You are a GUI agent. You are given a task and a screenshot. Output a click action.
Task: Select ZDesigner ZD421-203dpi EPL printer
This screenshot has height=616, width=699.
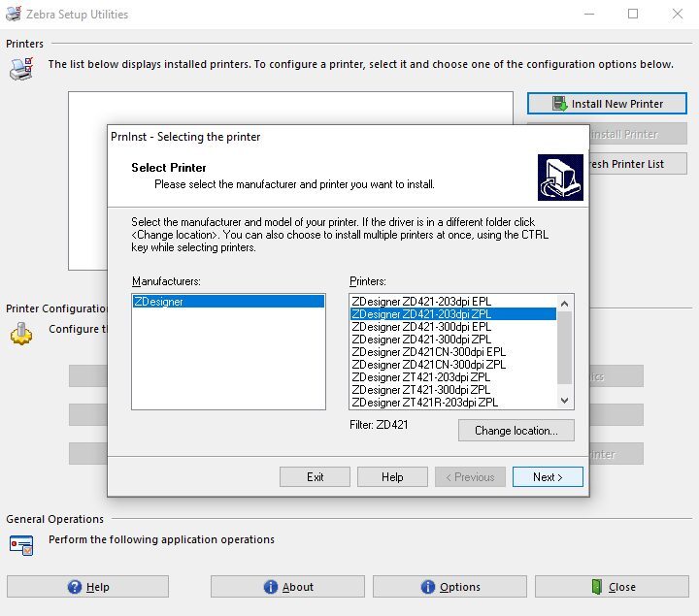click(x=453, y=302)
